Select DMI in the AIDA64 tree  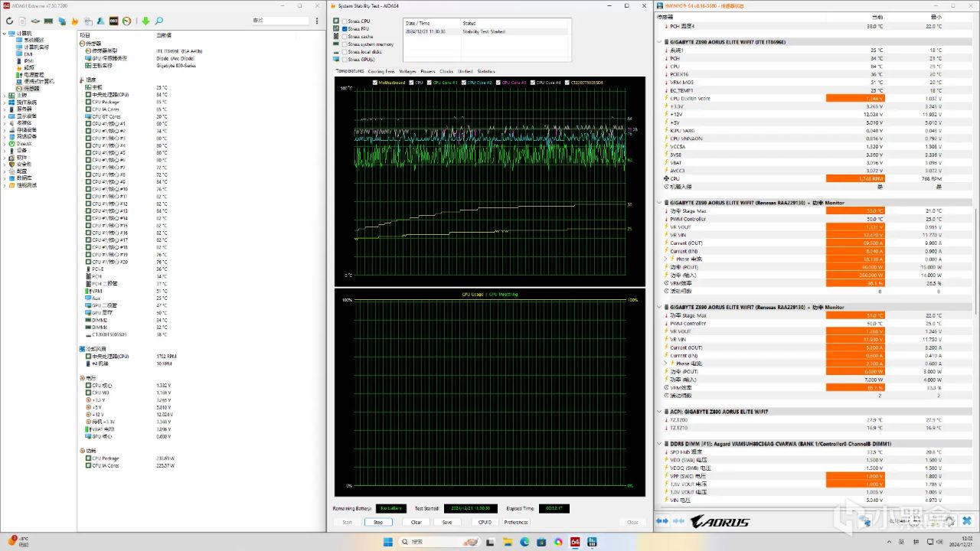point(28,54)
